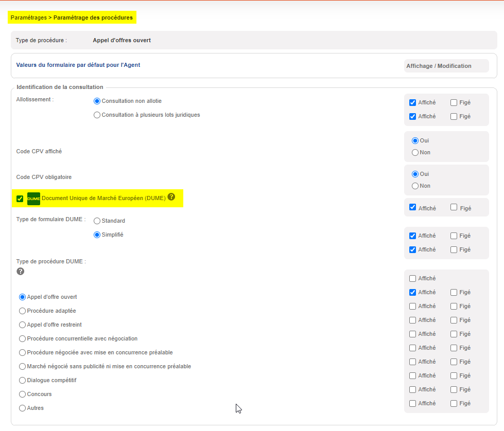The width and height of the screenshot is (504, 431).
Task: Select Standard DUME form type
Action: click(x=97, y=221)
